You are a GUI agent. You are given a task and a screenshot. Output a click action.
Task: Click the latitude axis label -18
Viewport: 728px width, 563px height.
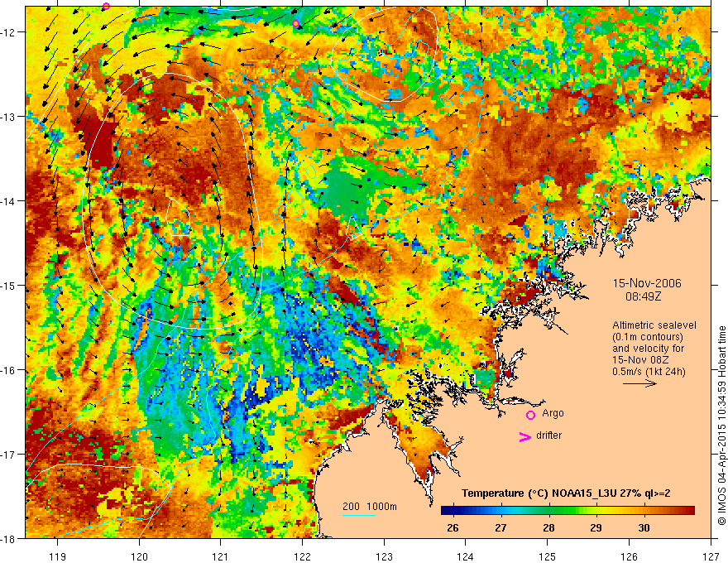(x=8, y=538)
